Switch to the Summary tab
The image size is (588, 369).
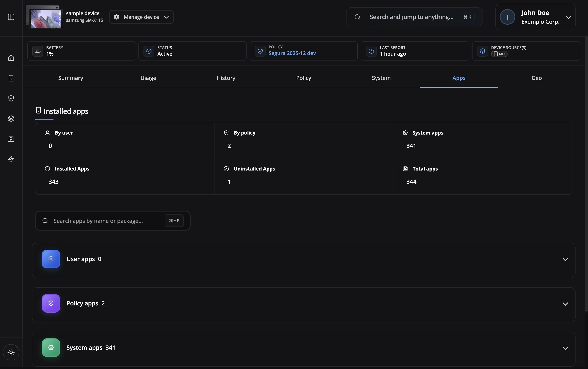click(71, 78)
